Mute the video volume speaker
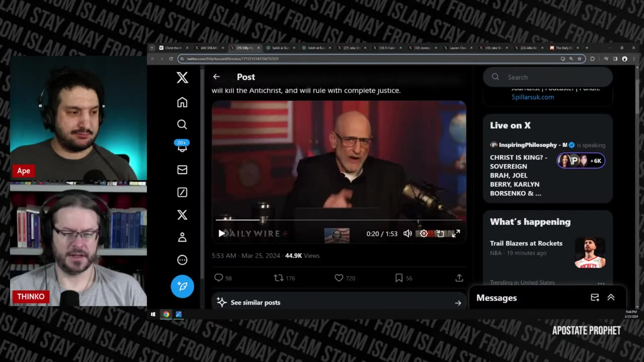The height and width of the screenshot is (362, 644). tap(408, 233)
